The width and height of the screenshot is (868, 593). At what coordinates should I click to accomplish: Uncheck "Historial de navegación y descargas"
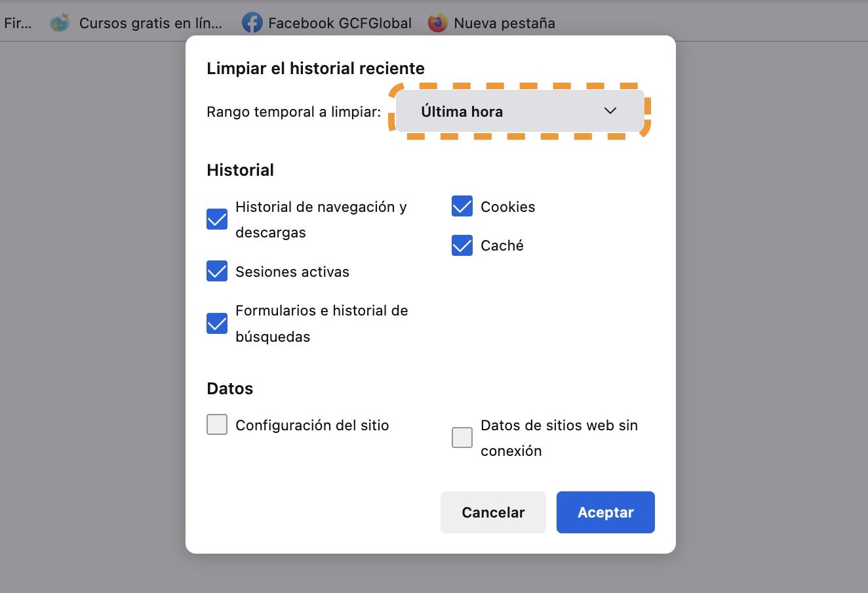click(x=216, y=219)
